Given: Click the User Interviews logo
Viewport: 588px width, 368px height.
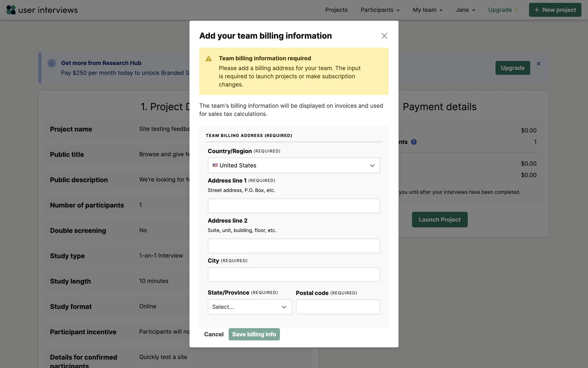Looking at the screenshot, I should click(42, 10).
